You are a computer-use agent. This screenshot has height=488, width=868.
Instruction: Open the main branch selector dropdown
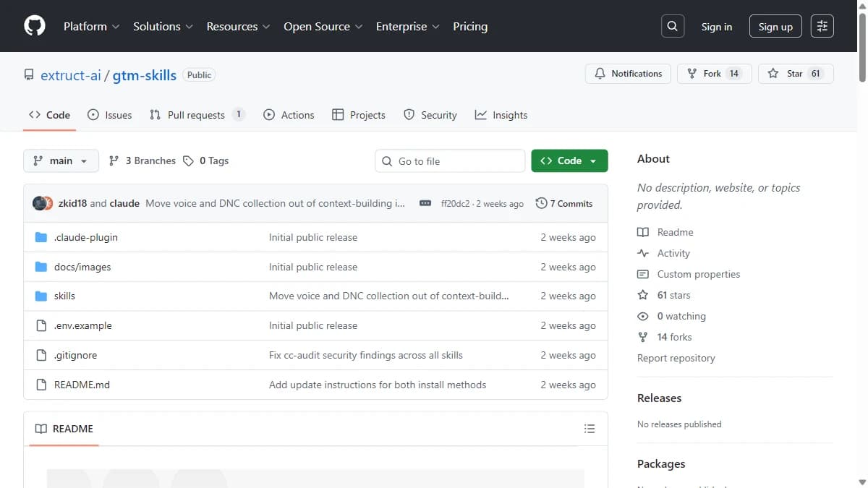61,160
